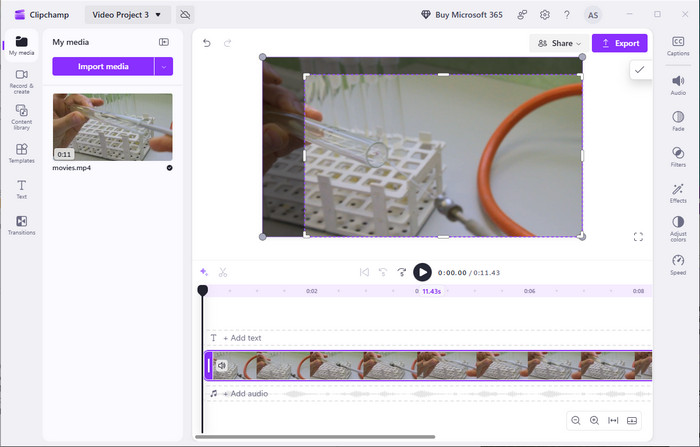Open the Speed panel
The width and height of the screenshot is (700, 447).
[678, 264]
